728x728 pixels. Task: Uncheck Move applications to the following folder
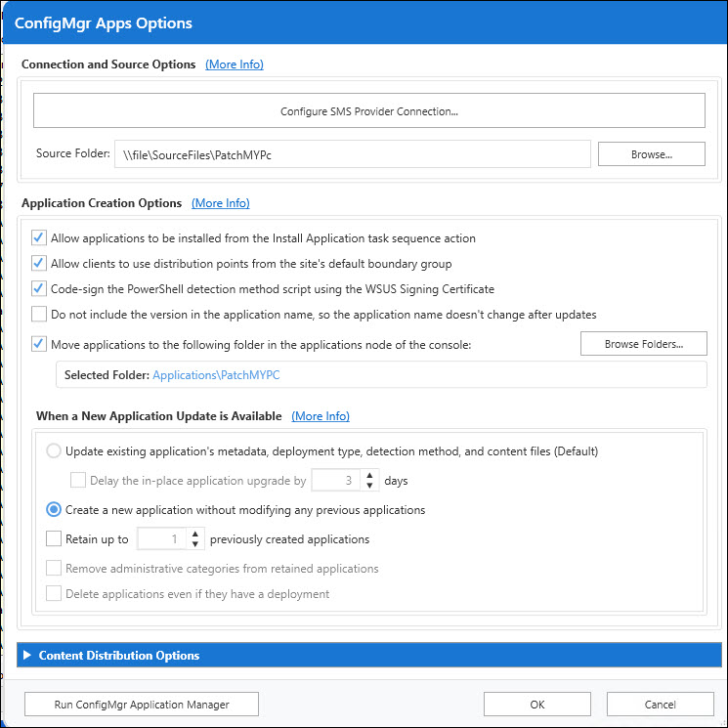click(x=39, y=343)
